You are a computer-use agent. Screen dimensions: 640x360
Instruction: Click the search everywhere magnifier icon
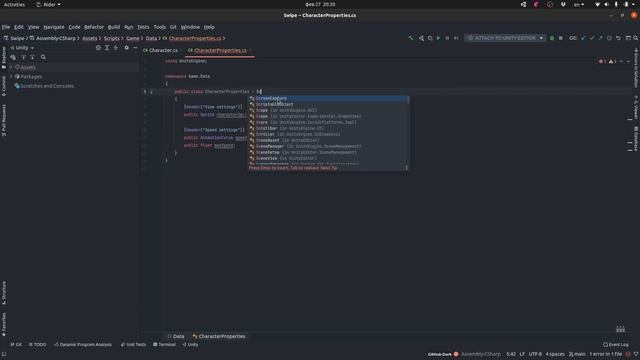click(636, 38)
